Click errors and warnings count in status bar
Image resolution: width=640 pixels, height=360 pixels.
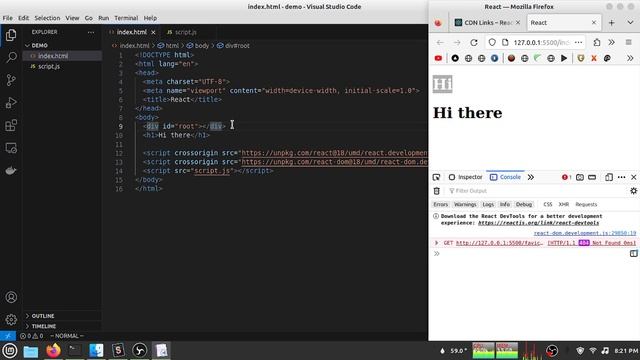point(31,336)
